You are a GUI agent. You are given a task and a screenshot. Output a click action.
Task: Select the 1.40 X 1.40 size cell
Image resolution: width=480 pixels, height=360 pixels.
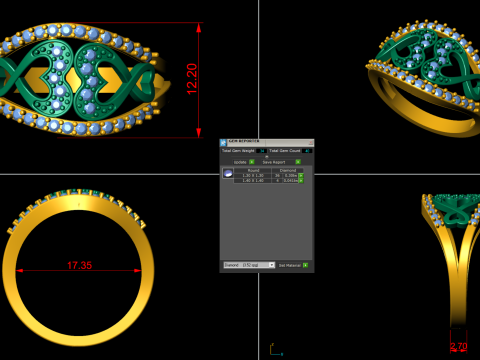pos(253,181)
